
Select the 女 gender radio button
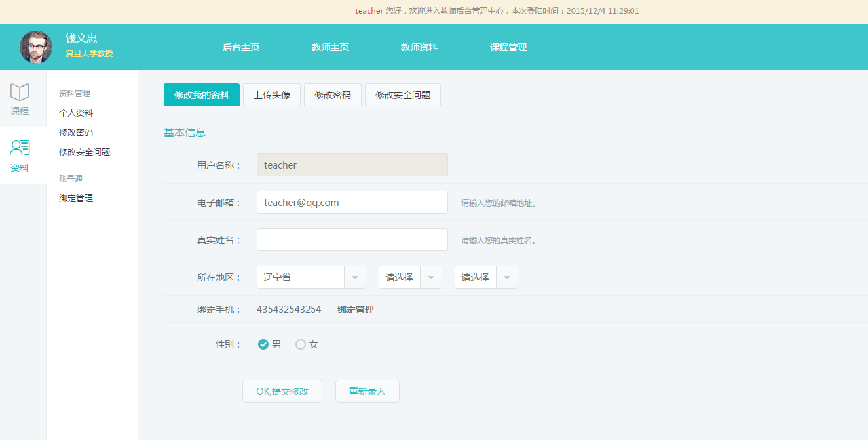[x=300, y=344]
